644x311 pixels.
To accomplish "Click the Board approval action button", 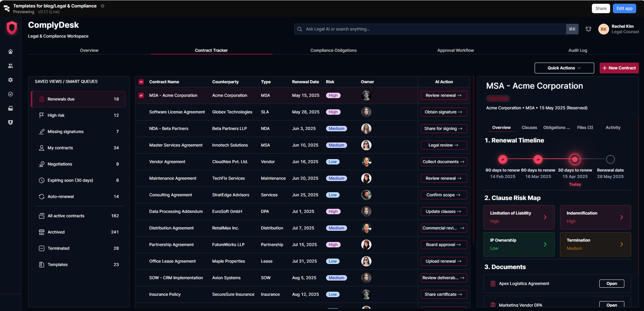I will tap(444, 245).
